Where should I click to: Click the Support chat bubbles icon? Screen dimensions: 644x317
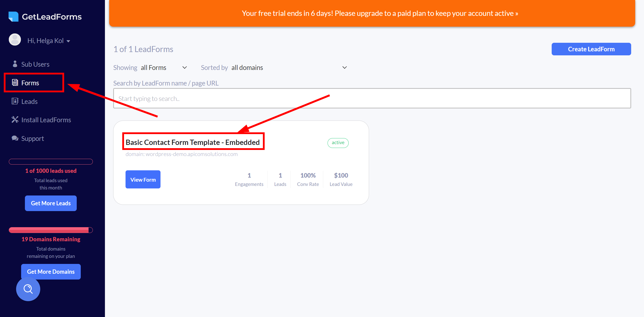(15, 138)
